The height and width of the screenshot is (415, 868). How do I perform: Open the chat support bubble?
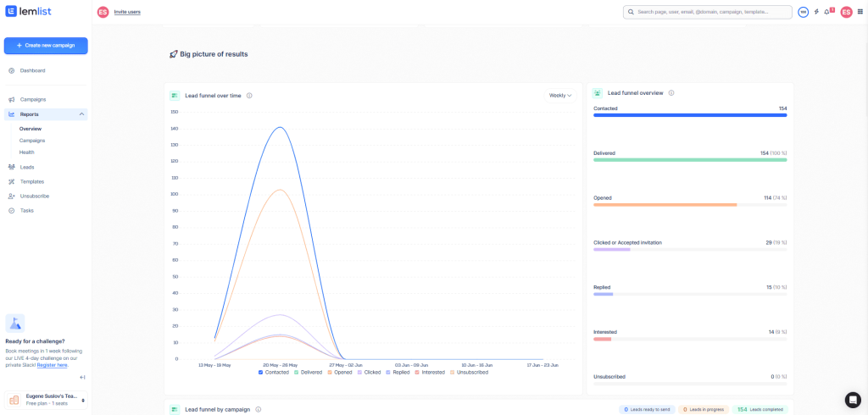click(853, 400)
